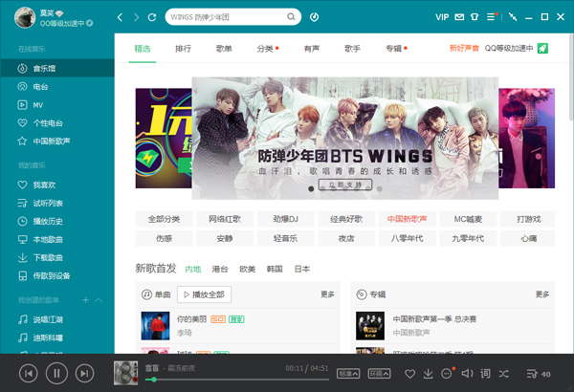Open the skin (shirt) icon
The height and width of the screenshot is (392, 574).
click(x=475, y=17)
